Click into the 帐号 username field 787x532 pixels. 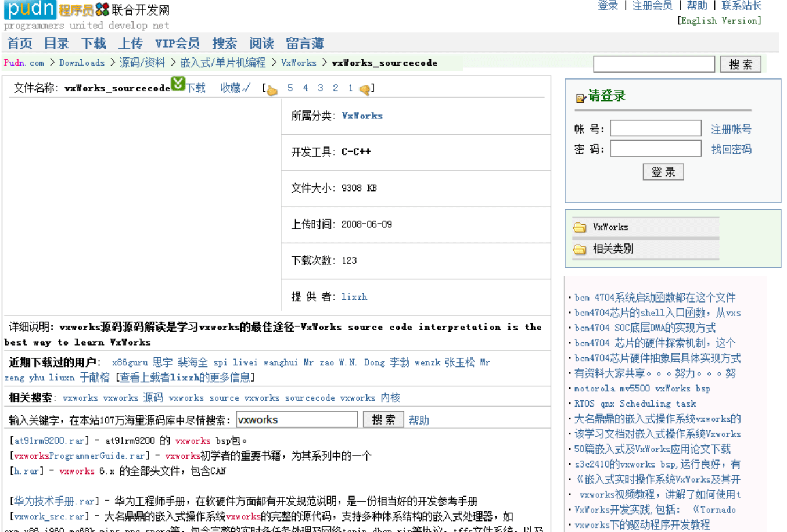tap(656, 128)
